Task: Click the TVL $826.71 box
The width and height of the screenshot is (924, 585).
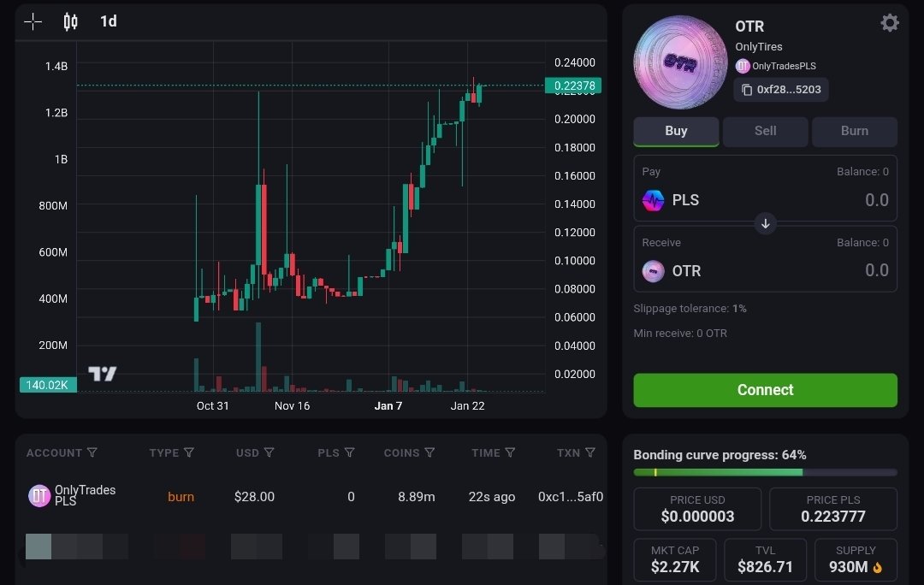Action: 765,559
